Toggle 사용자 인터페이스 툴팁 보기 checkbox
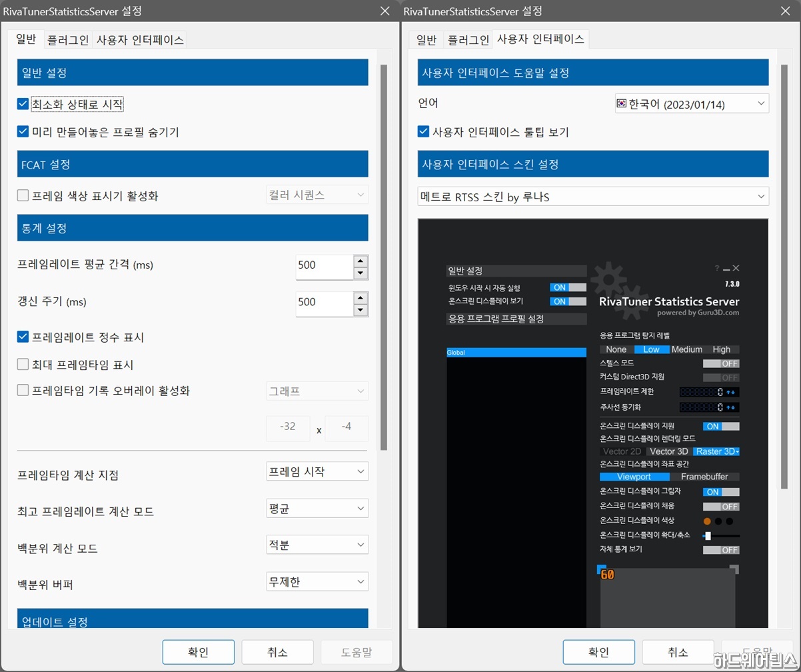This screenshot has height=672, width=801. pyautogui.click(x=423, y=132)
